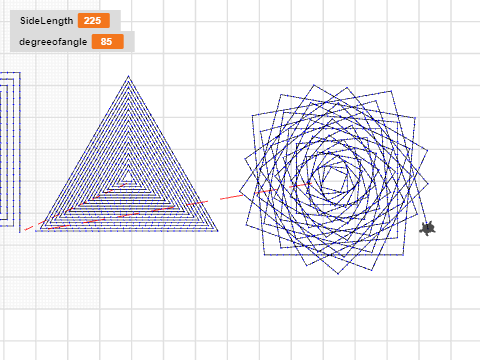The width and height of the screenshot is (480, 360).
Task: Click the turtle sprite on the stage
Action: pyautogui.click(x=428, y=229)
